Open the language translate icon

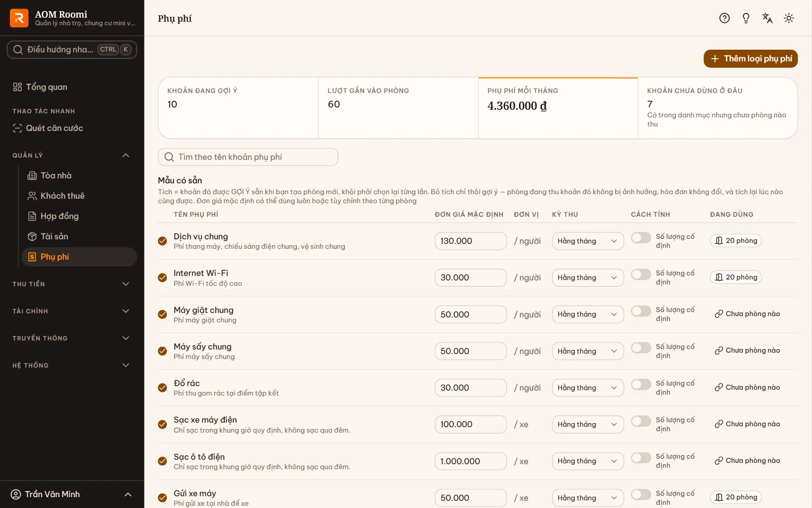767,18
